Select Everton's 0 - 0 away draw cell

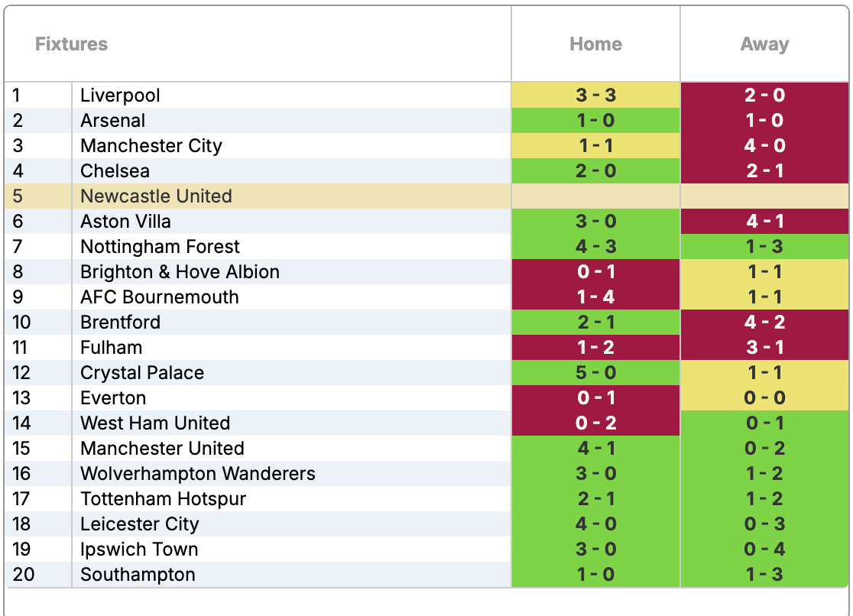pyautogui.click(x=764, y=398)
